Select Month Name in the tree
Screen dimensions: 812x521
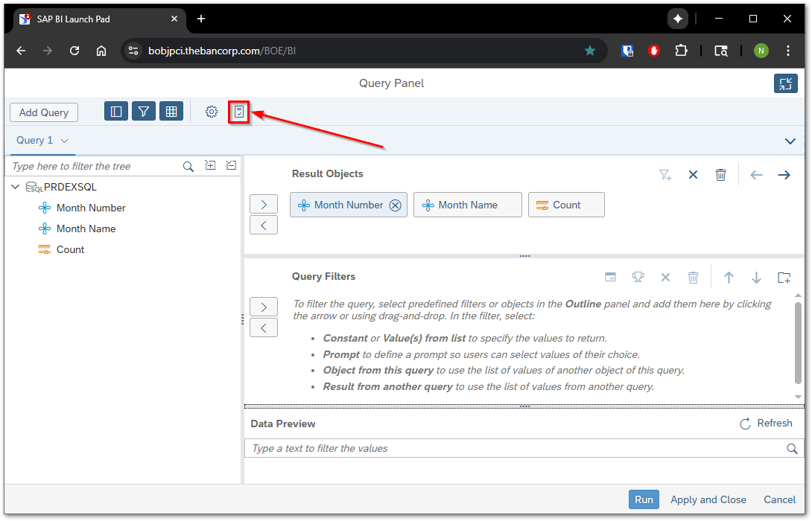[x=86, y=228]
